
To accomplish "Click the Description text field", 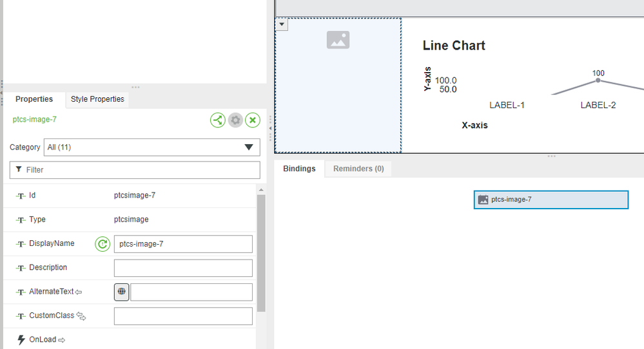I will 183,269.
